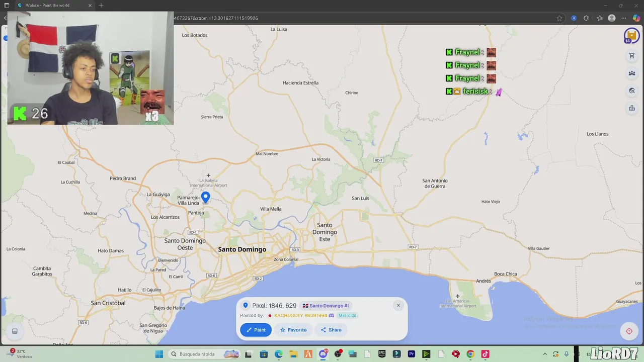
Task: Click the Boca Chica map label
Action: pos(506,274)
